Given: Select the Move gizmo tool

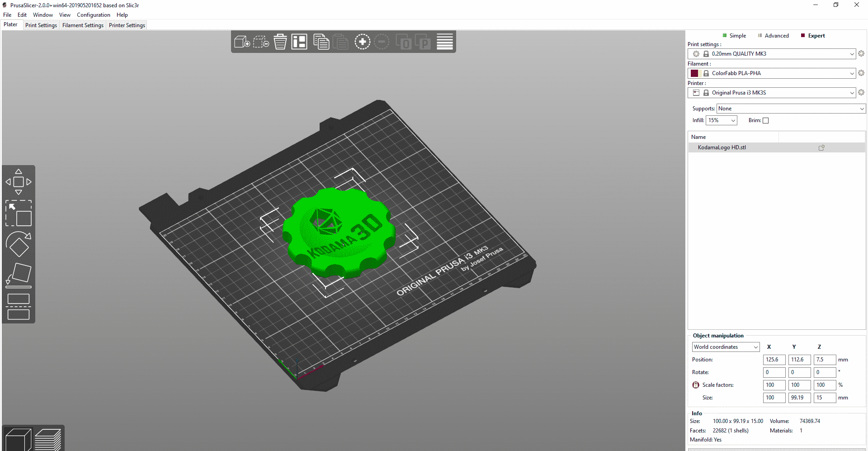Looking at the screenshot, I should tap(19, 182).
